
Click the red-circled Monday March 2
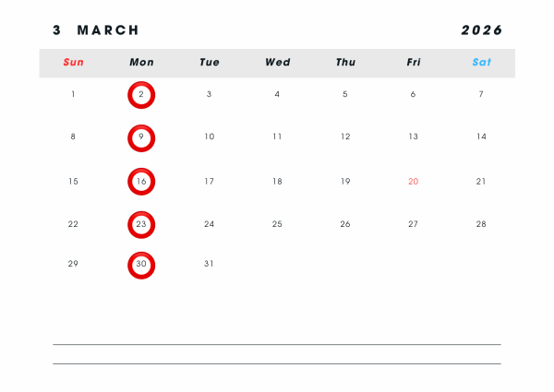click(141, 95)
